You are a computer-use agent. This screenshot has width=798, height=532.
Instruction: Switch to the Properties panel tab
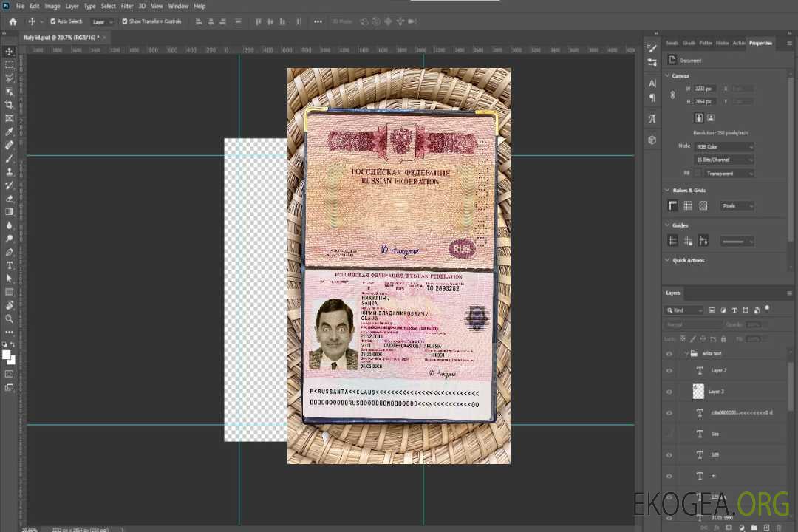pyautogui.click(x=760, y=43)
